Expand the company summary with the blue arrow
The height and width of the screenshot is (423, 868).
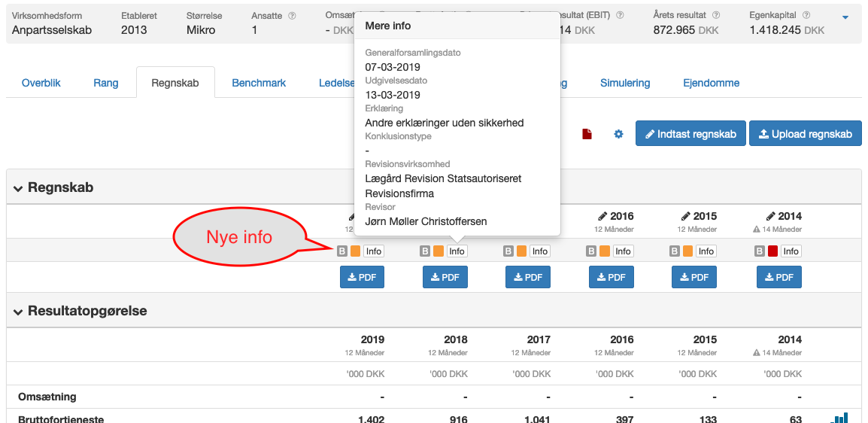845,18
